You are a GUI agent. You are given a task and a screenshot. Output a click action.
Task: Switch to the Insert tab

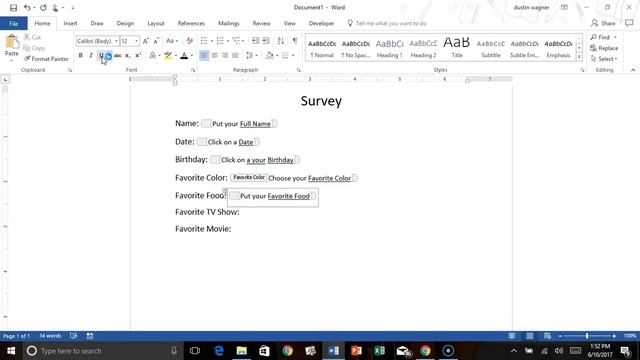click(x=70, y=23)
